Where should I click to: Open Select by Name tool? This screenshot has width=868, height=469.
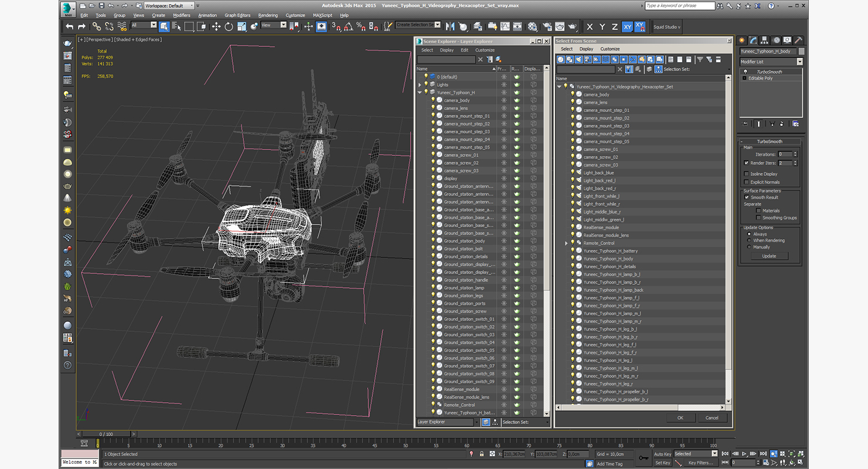(x=176, y=26)
